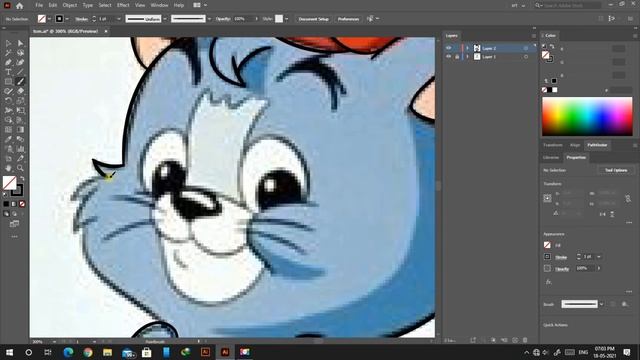Open the brush definition dropdown in control bar
Screen dimensions: 640x360
pos(209,19)
